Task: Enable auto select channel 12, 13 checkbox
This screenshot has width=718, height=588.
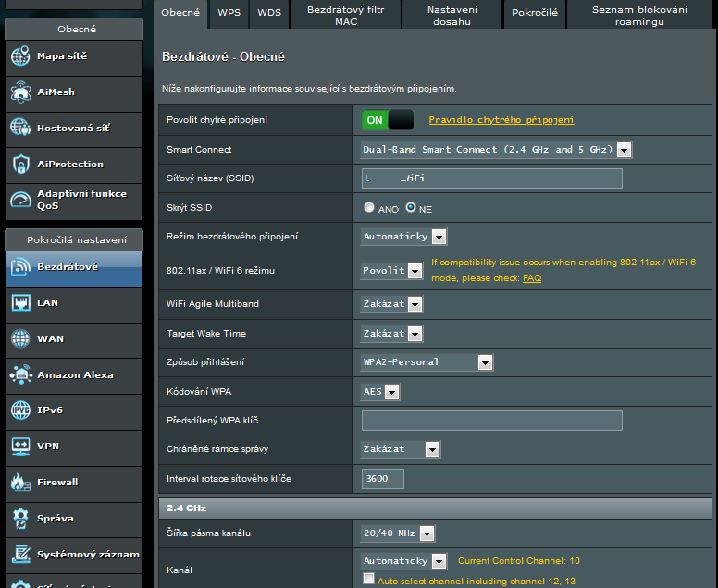Action: [x=369, y=579]
